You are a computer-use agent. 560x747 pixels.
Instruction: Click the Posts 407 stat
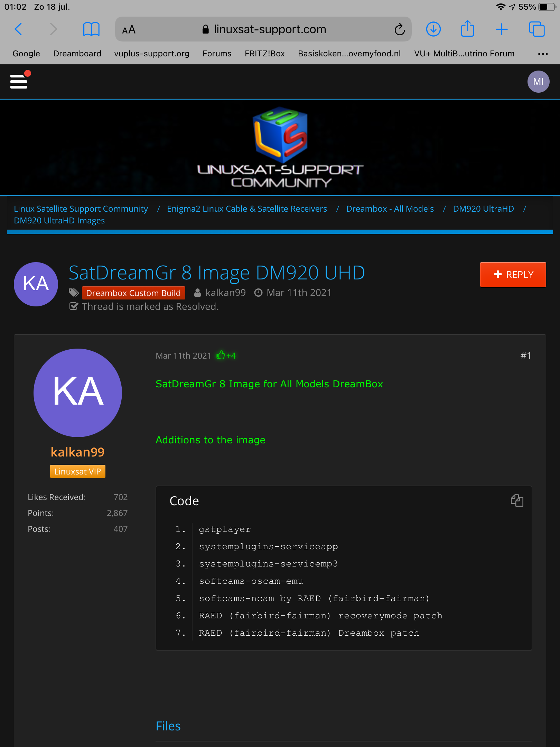click(x=77, y=529)
